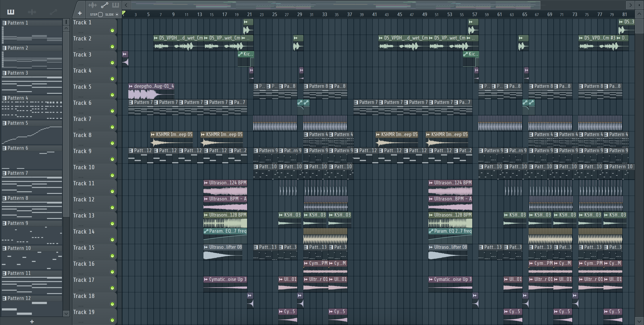The width and height of the screenshot is (644, 325).
Task: Click the piano icon next to Pattern 9
Action: click(x=4, y=223)
